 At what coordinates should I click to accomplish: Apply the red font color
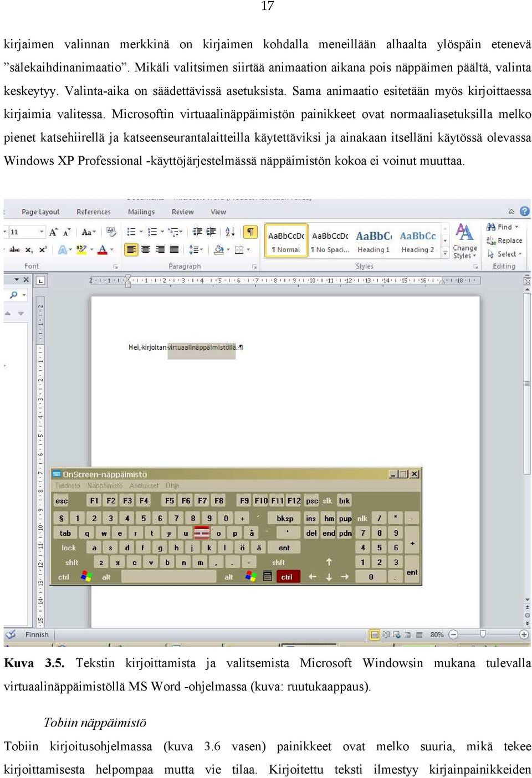[102, 250]
